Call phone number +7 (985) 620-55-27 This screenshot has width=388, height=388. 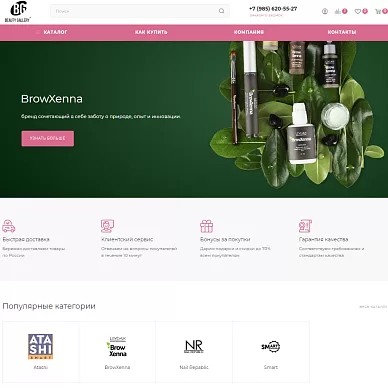pyautogui.click(x=273, y=9)
